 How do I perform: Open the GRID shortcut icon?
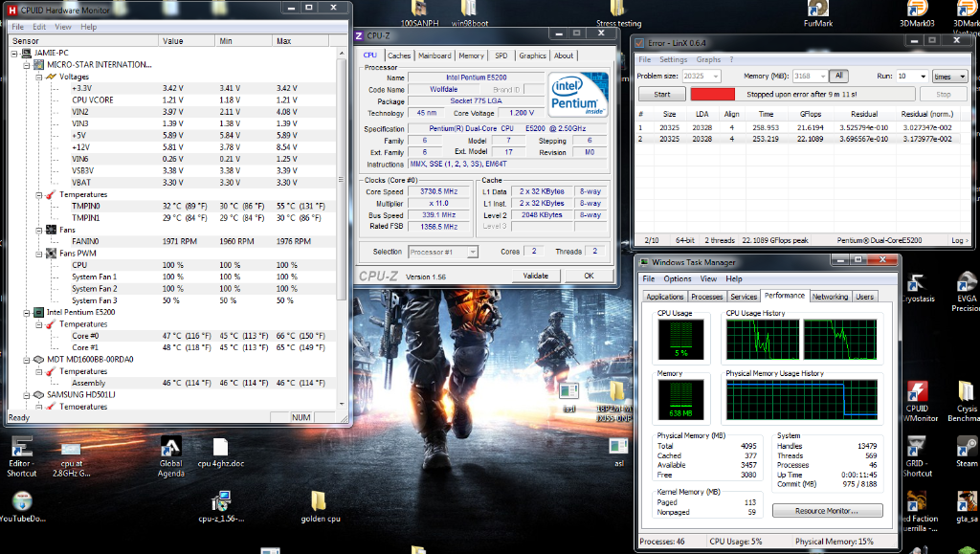917,456
